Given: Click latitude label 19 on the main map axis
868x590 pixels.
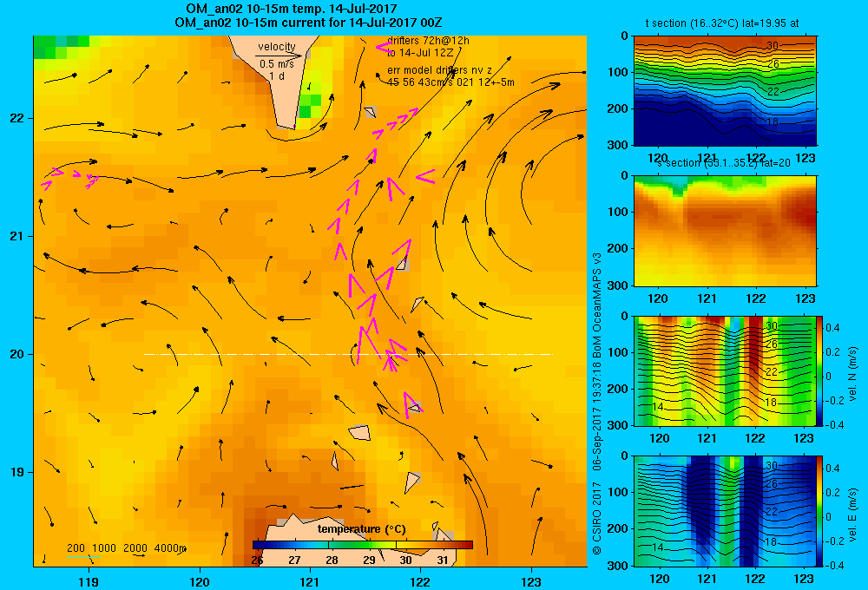Looking at the screenshot, I should coord(17,472).
